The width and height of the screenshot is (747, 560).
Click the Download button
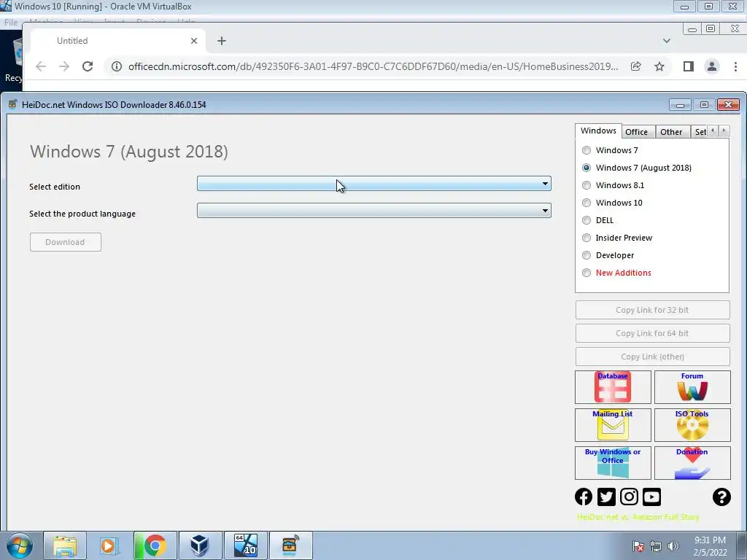point(65,242)
